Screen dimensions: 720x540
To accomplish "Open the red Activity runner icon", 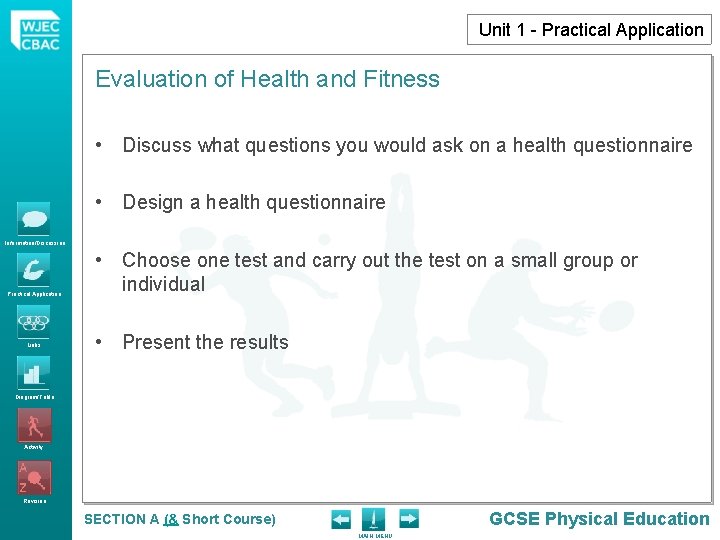I will click(x=34, y=426).
